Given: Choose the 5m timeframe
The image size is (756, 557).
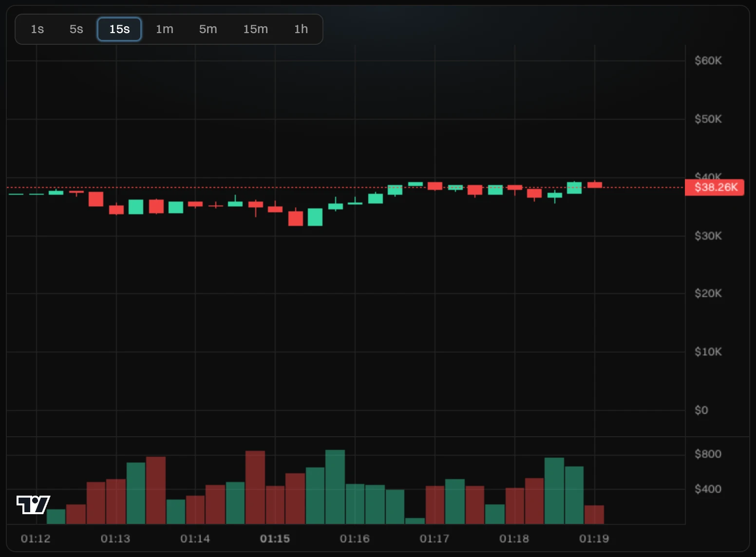Looking at the screenshot, I should point(208,29).
